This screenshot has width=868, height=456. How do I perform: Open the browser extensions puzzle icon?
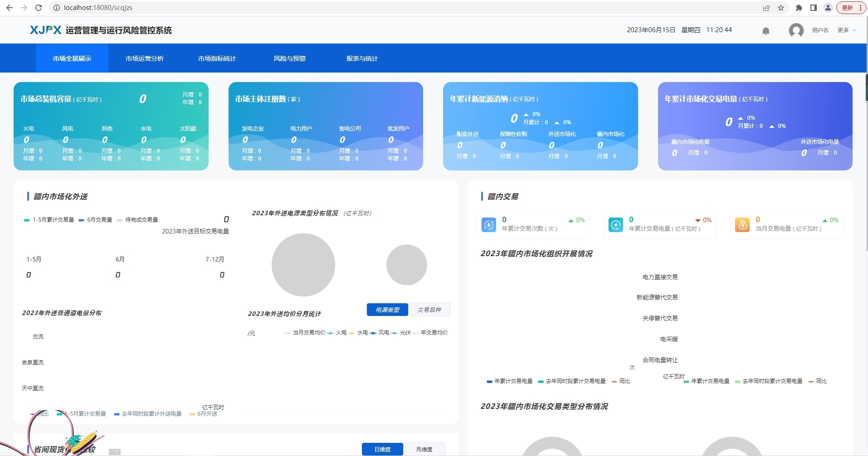coord(799,8)
